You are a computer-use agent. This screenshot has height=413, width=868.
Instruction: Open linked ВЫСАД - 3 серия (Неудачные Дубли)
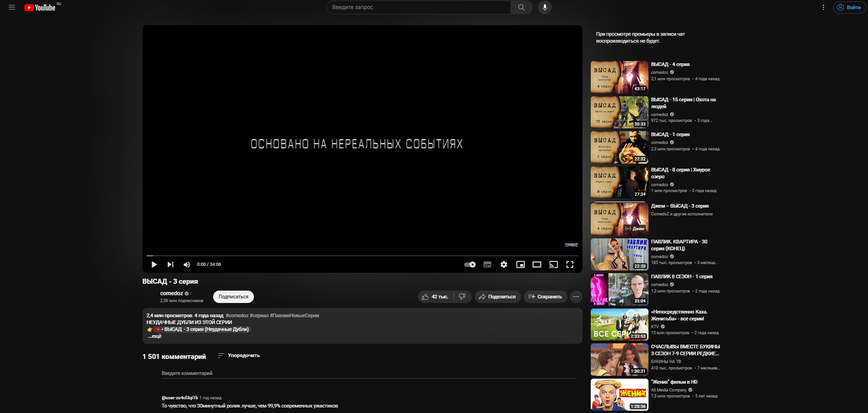203,329
